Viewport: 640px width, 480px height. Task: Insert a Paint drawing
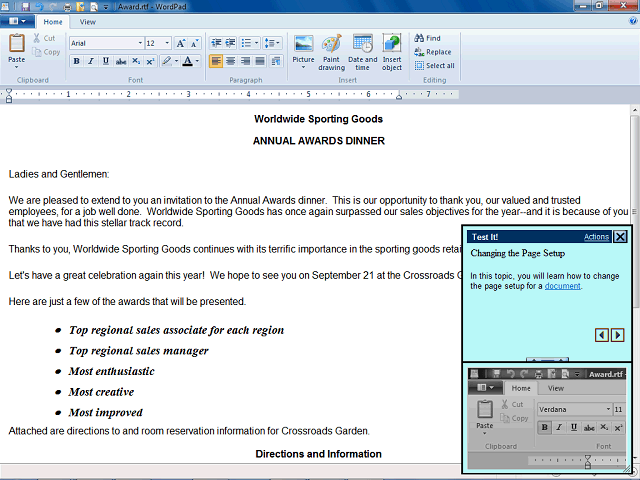331,51
